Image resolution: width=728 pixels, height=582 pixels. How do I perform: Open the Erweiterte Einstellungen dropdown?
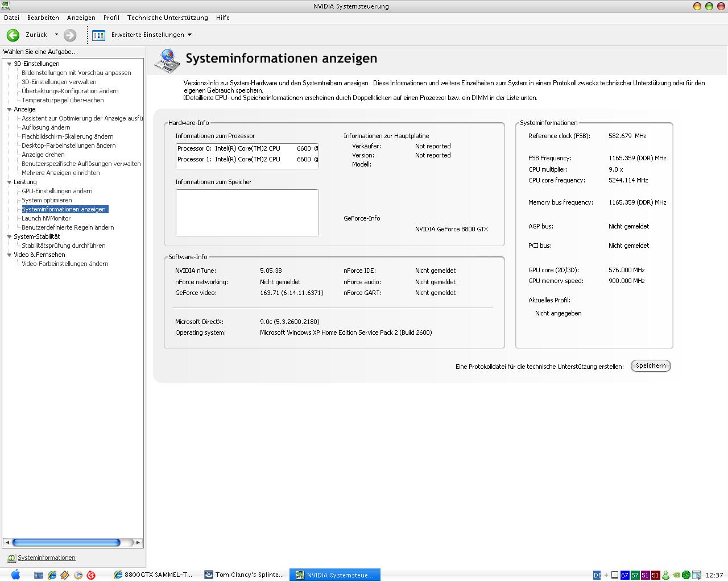[189, 35]
